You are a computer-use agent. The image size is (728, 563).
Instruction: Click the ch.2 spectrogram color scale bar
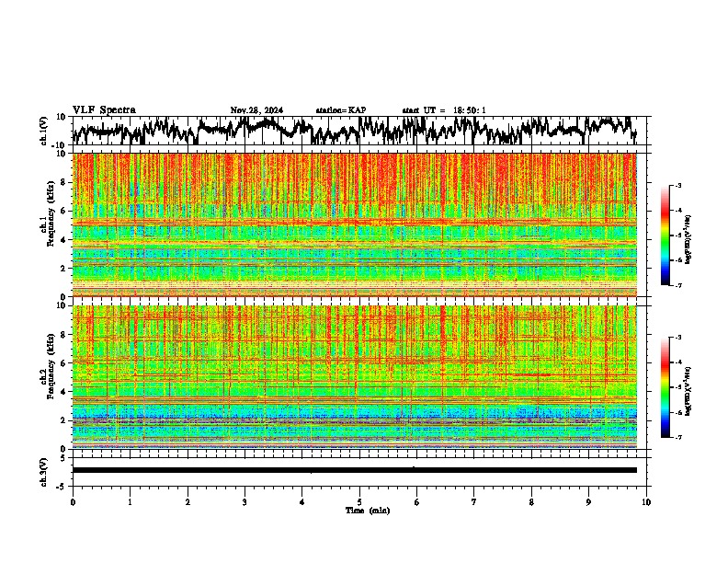(665, 387)
